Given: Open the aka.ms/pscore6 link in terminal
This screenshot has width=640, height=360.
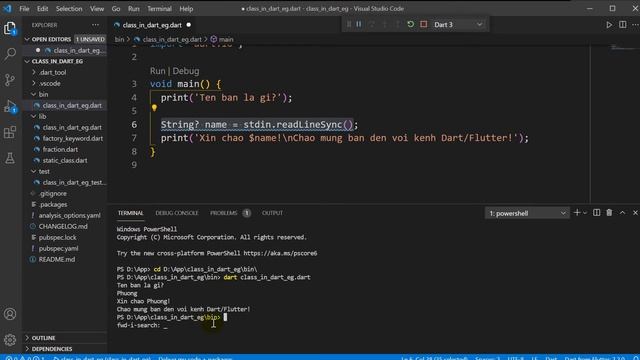Looking at the screenshot, I should point(280,253).
